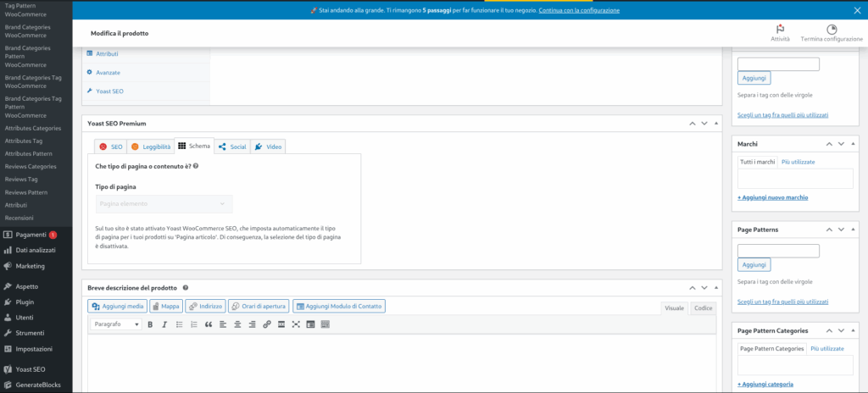This screenshot has width=868, height=393.
Task: Focus the Page Patterns tag input field
Action: [778, 251]
